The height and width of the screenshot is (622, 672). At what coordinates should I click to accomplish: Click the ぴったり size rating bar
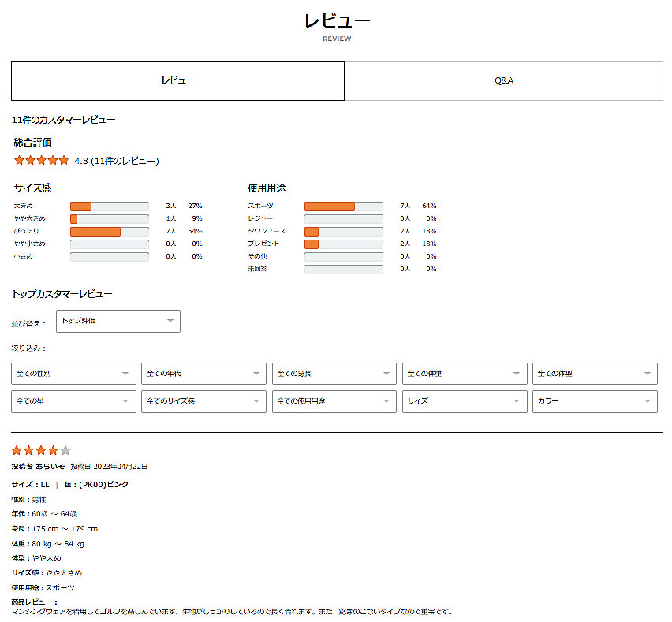109,232
